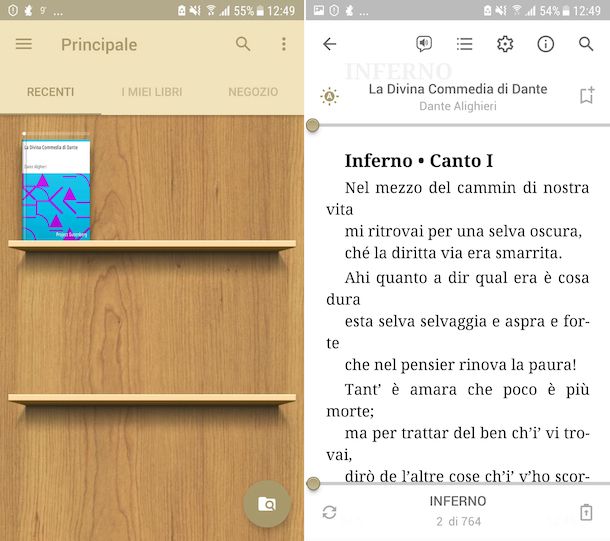This screenshot has height=541, width=610.
Task: Tap the book title La Divina Commedia di Dante
Action: click(458, 89)
